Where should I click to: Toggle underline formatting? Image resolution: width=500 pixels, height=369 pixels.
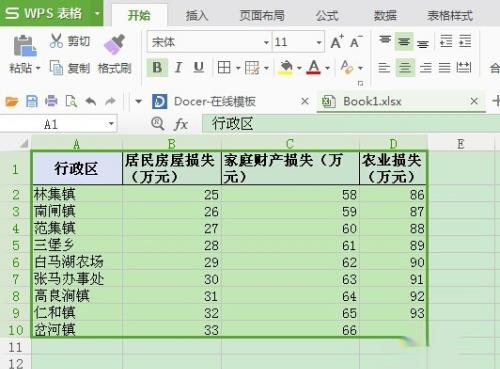click(x=199, y=68)
